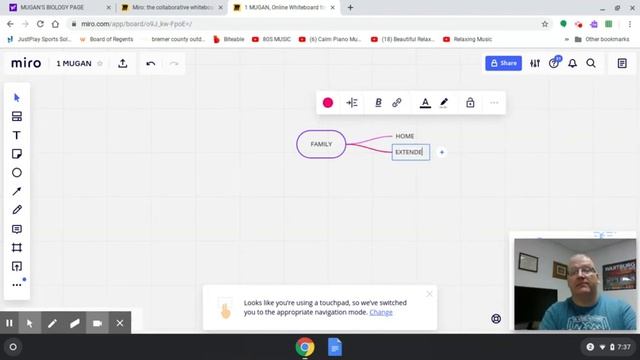Select the HOME mind map node

tap(404, 136)
